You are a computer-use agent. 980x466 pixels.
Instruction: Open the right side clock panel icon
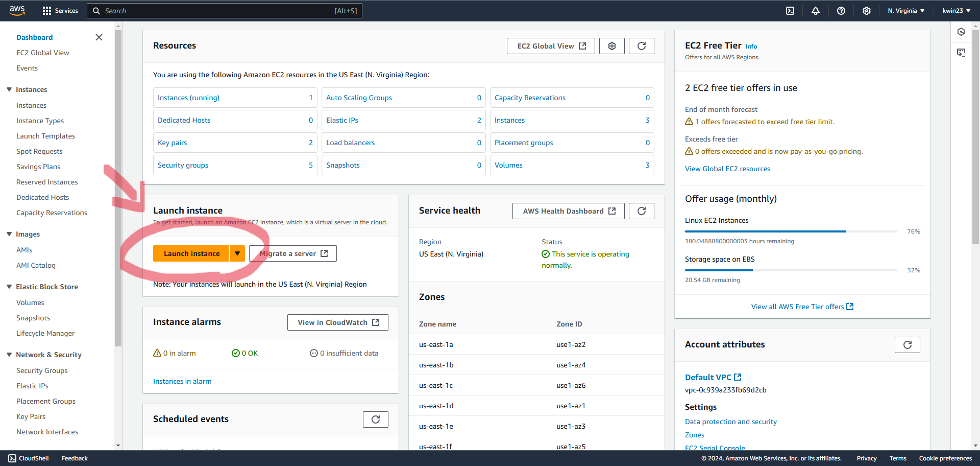(961, 32)
